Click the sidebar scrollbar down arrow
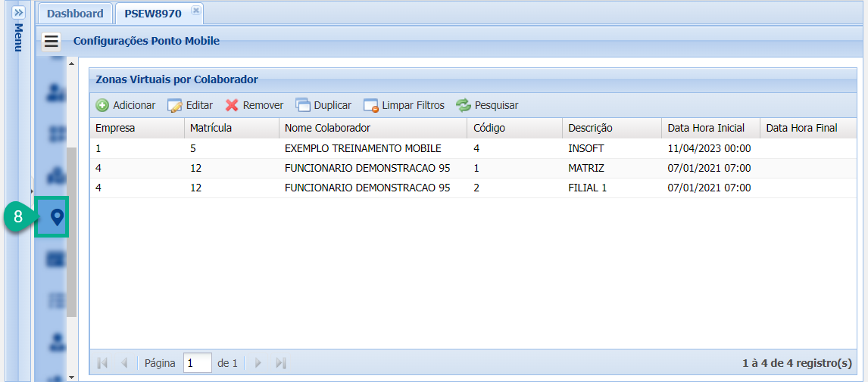This screenshot has width=868, height=382. coord(71,377)
